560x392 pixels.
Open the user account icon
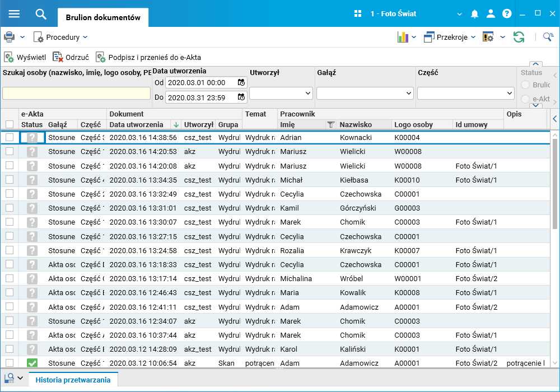[491, 14]
